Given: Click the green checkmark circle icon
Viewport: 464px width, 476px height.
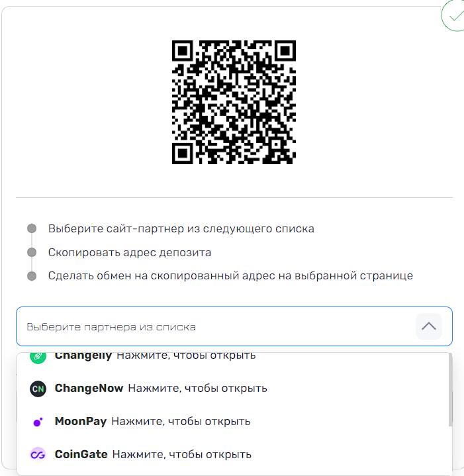Looking at the screenshot, I should point(453,15).
